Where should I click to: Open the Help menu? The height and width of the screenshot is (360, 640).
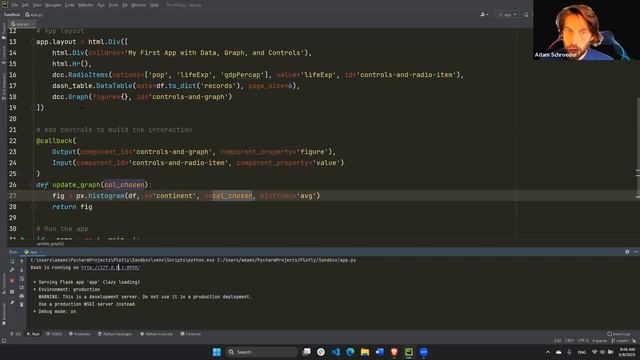154,5
